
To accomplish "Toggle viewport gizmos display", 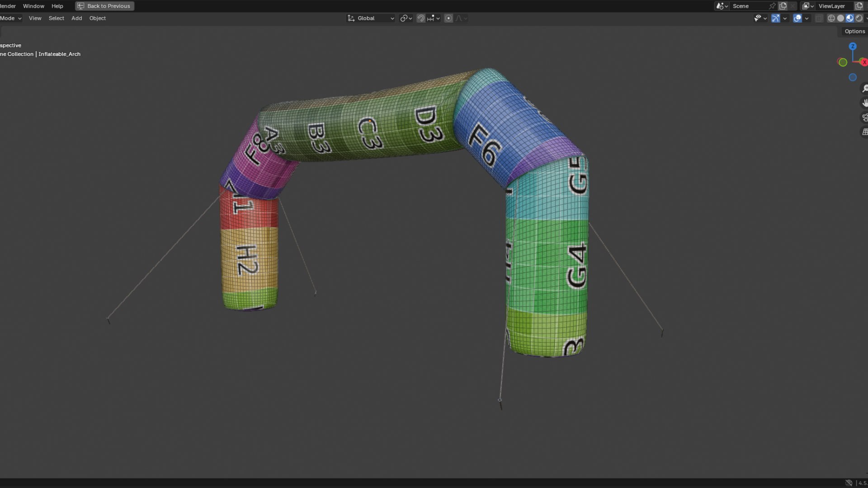I will point(775,18).
